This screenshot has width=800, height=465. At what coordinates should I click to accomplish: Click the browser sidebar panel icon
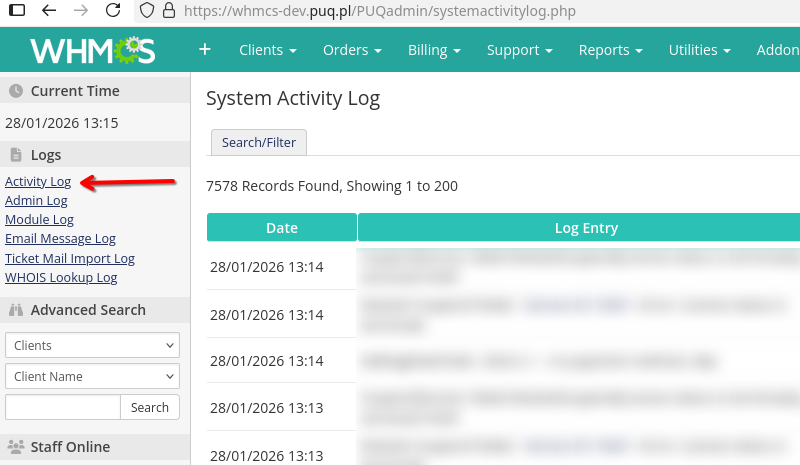[x=16, y=11]
